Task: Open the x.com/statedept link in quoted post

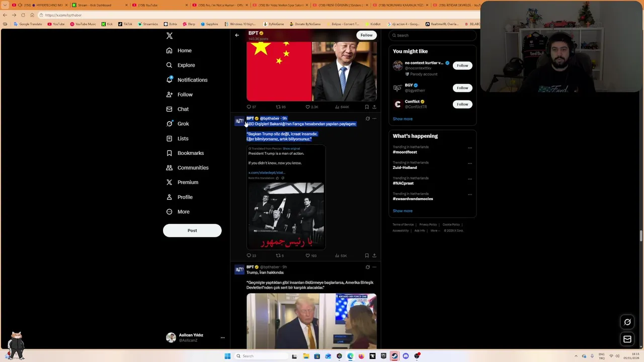Action: [x=267, y=172]
